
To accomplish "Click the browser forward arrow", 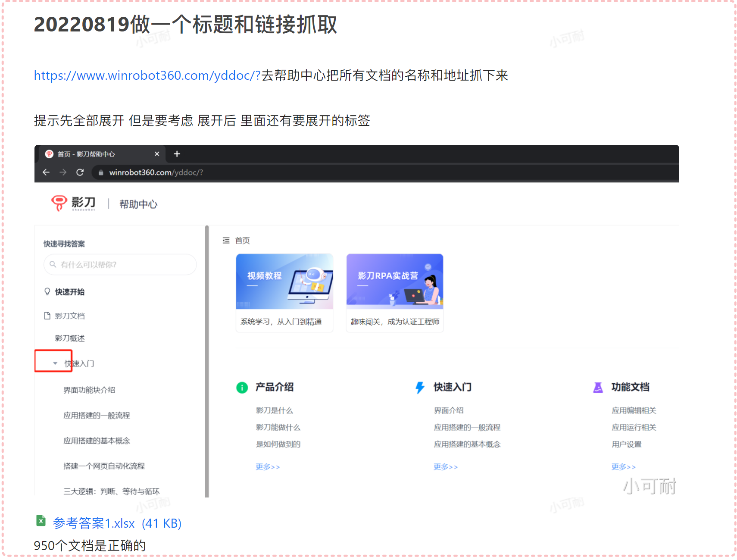I will [x=63, y=172].
